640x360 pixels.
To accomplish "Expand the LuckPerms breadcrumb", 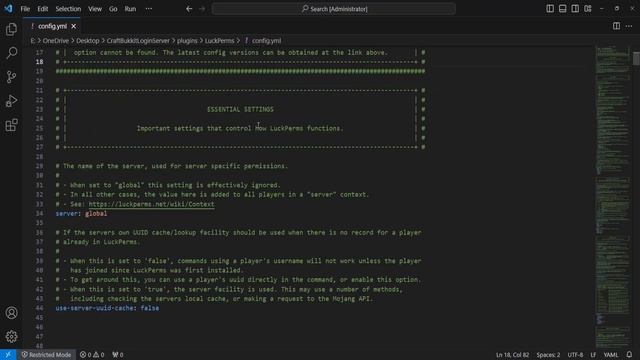I will pos(220,41).
